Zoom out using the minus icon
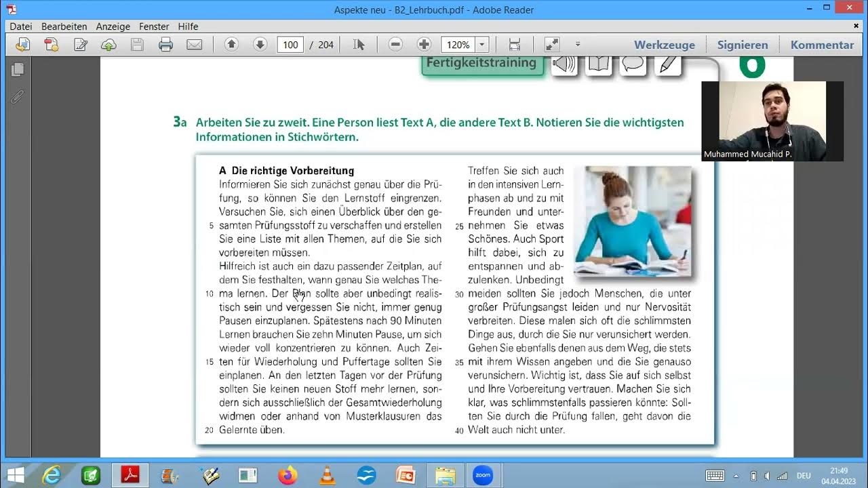Screen dimensions: 868x488 (395, 45)
